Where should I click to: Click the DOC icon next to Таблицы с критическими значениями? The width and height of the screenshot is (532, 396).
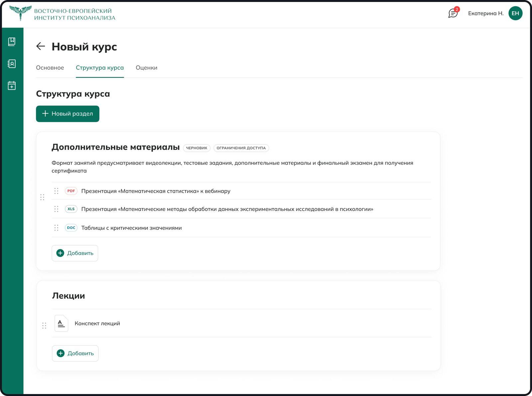(71, 228)
